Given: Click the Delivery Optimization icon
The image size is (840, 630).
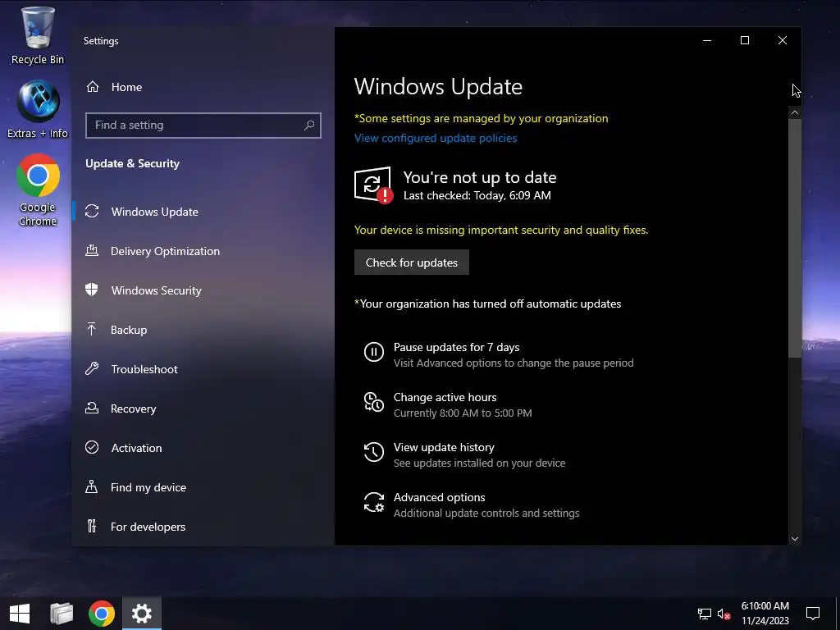Looking at the screenshot, I should [x=92, y=251].
